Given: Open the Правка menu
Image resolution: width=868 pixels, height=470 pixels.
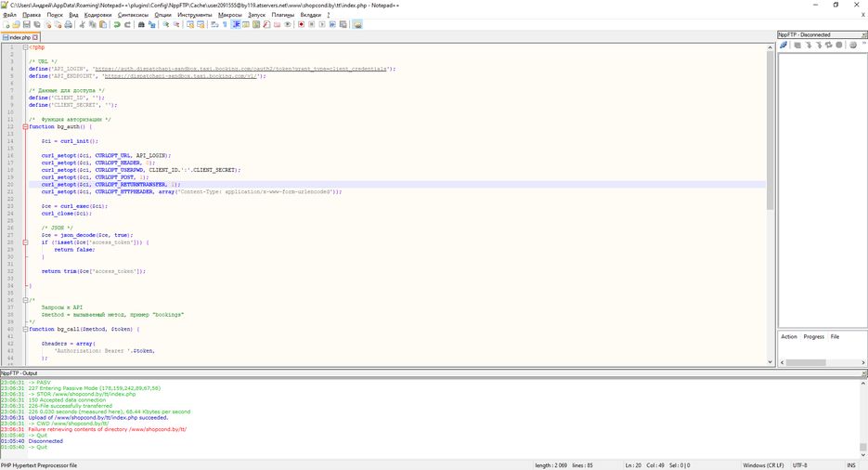Looking at the screenshot, I should [x=32, y=15].
